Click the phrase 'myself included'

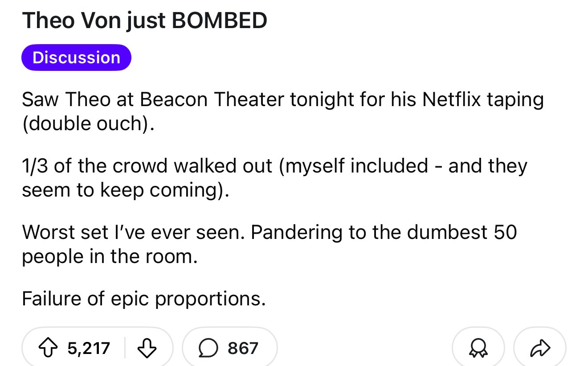point(357,166)
